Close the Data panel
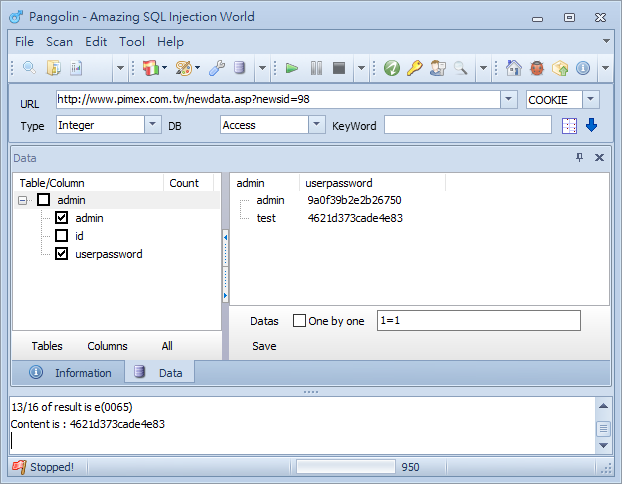 pyautogui.click(x=599, y=157)
